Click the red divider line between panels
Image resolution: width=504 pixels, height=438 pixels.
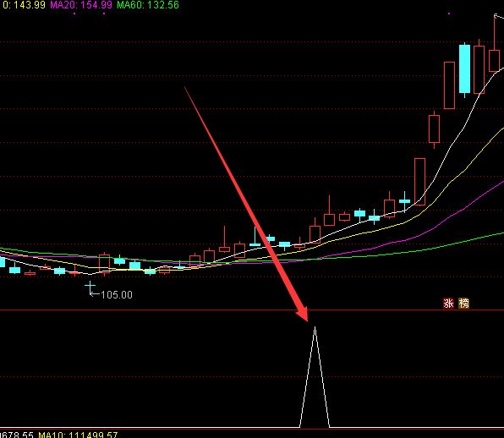coord(252,310)
